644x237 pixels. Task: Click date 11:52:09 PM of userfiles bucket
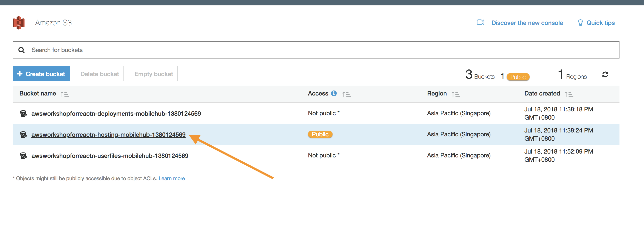559,155
